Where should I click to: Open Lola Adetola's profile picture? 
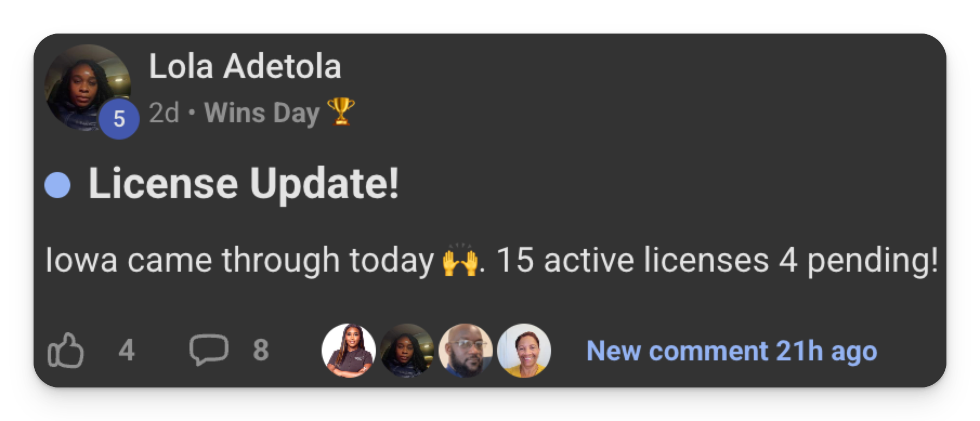point(86,87)
